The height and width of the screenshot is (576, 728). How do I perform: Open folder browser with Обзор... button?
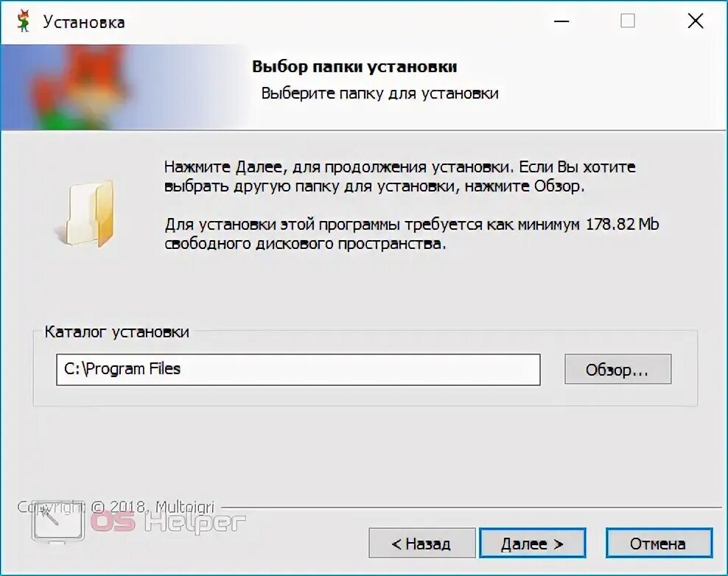click(x=617, y=370)
